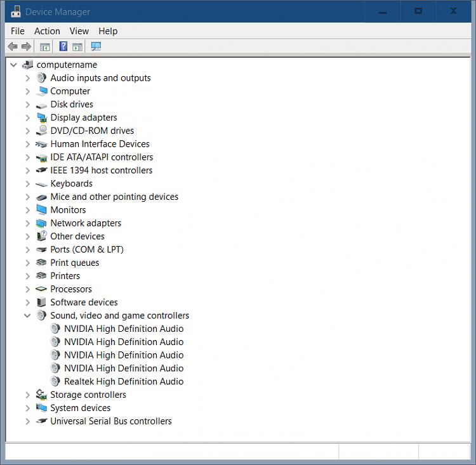Viewport: 476px width, 465px height.
Task: Open the View menu
Action: tap(79, 31)
